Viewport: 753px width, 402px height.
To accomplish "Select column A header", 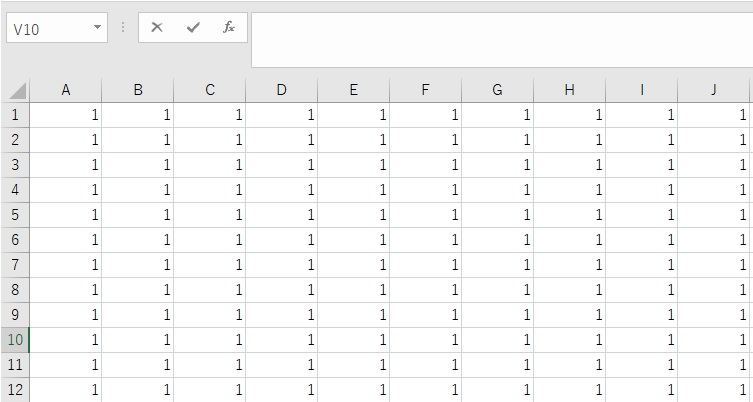I will [66, 90].
